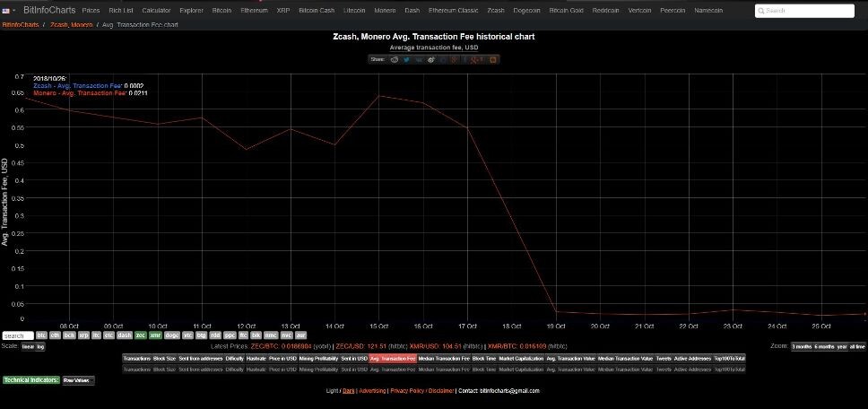Toggle nmc coin on chart
868x409 pixels.
point(271,335)
